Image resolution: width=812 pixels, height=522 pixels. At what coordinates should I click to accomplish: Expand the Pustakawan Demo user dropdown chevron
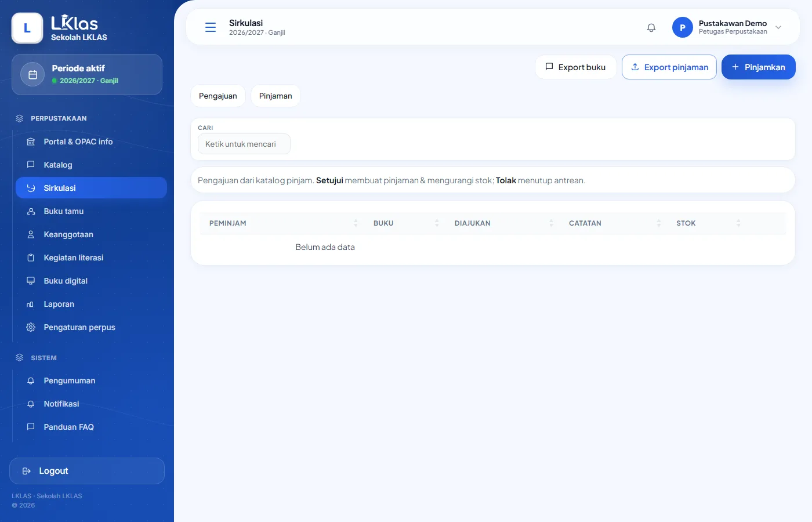pyautogui.click(x=778, y=27)
